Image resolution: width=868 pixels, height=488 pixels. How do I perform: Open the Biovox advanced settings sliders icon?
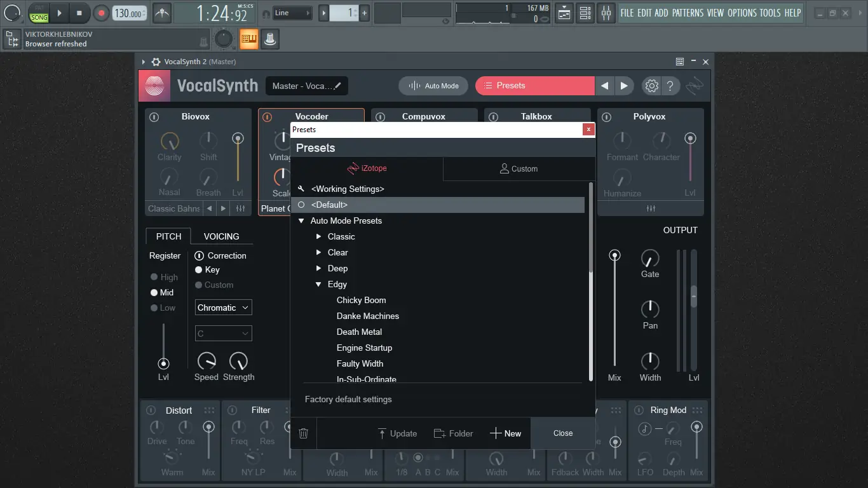[x=240, y=208]
